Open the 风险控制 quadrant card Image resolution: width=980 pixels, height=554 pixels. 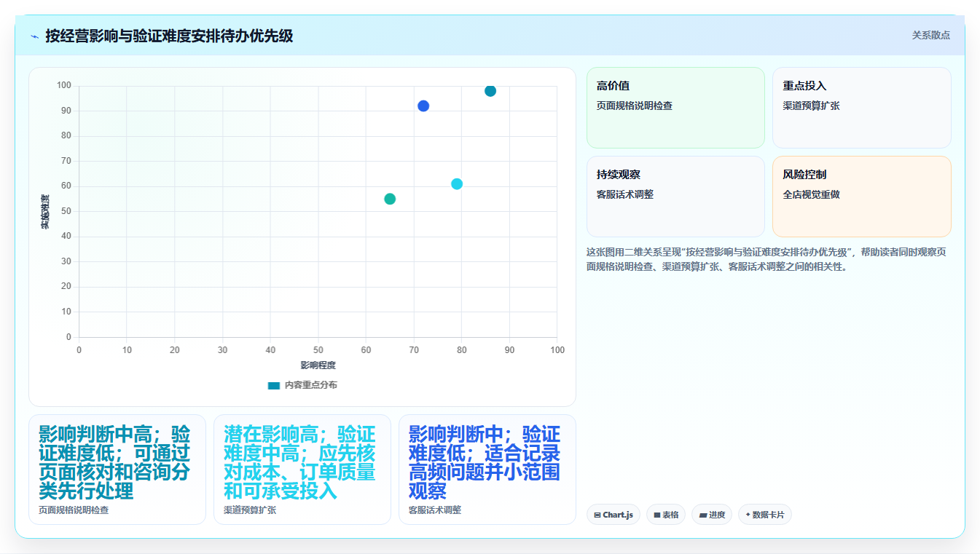coord(862,197)
